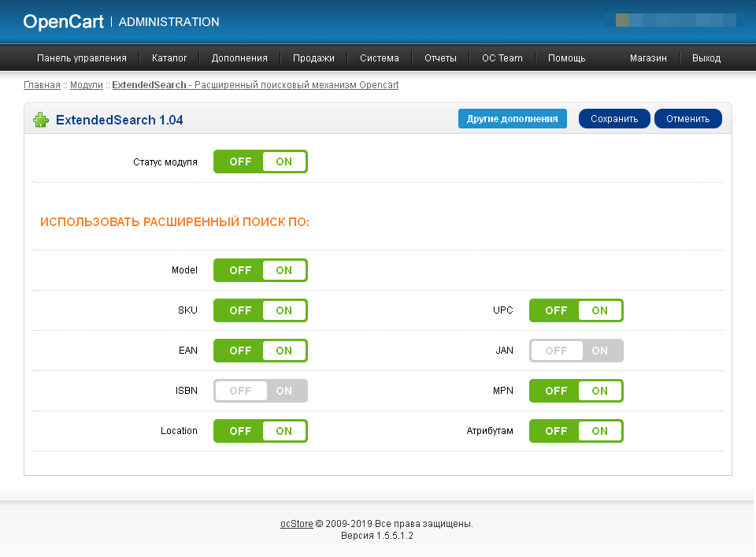Toggle the SKU search switch

coord(261,310)
